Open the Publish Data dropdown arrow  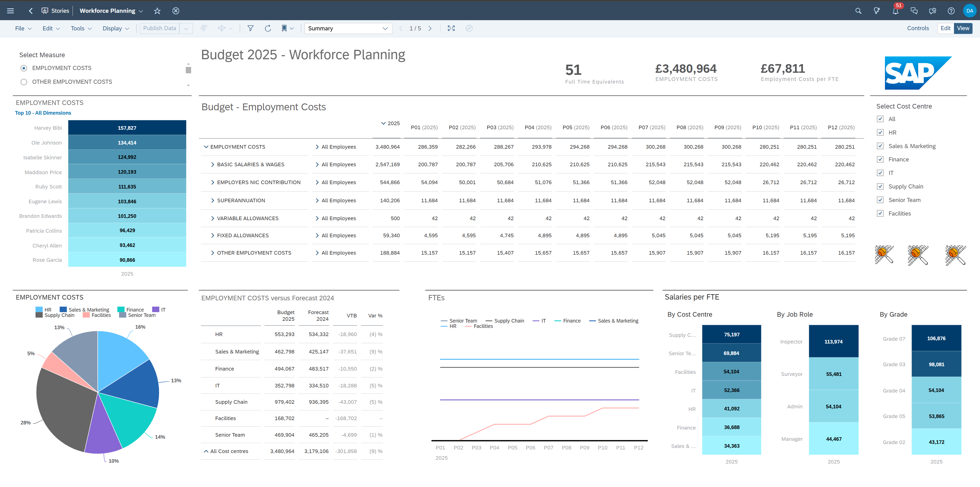click(186, 29)
